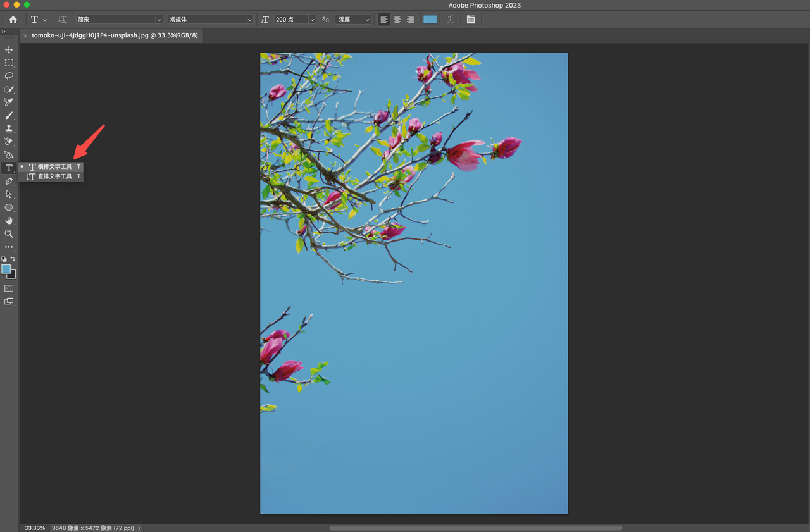Image resolution: width=810 pixels, height=532 pixels.
Task: Open the anti-aliasing dropdown showing 浑厚
Action: (353, 20)
